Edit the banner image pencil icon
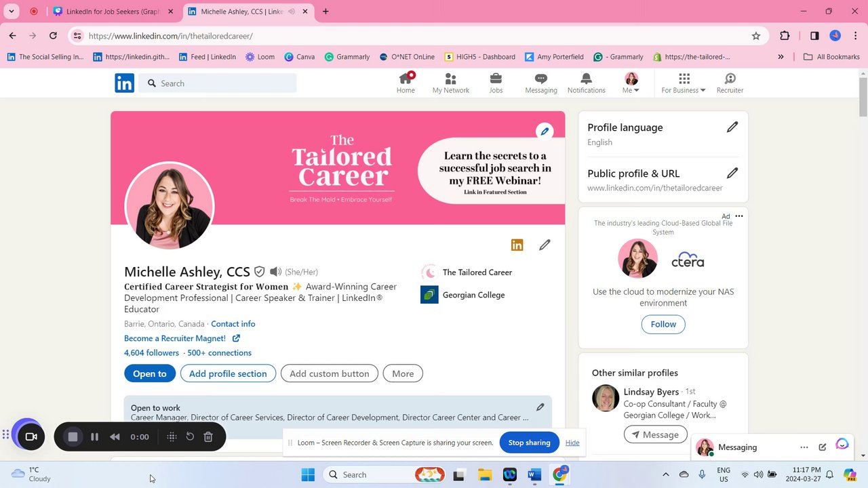868x488 pixels. 545,131
